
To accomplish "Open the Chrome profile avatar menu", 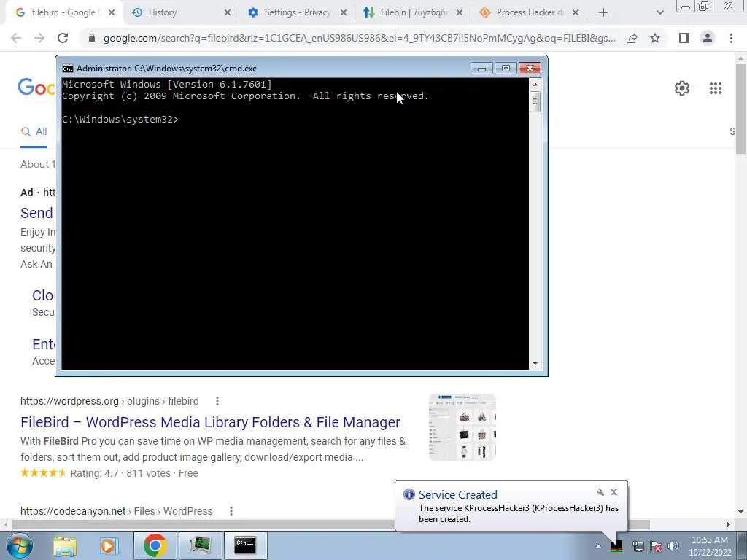I will [708, 38].
